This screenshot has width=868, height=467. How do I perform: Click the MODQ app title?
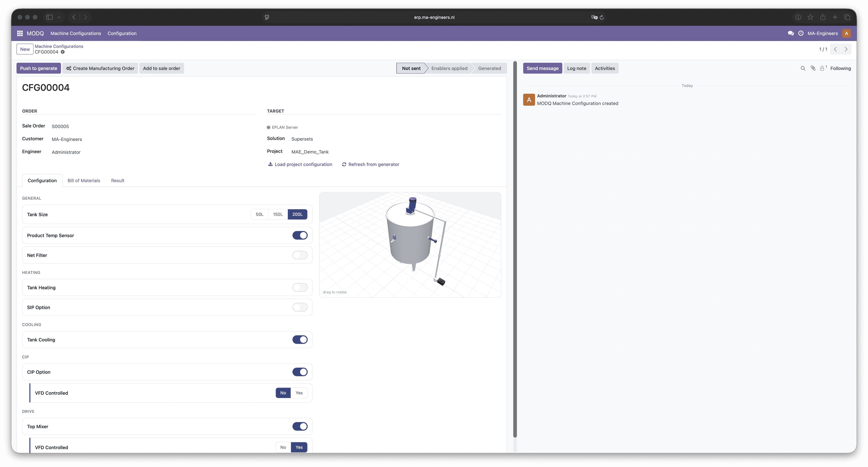click(x=35, y=33)
